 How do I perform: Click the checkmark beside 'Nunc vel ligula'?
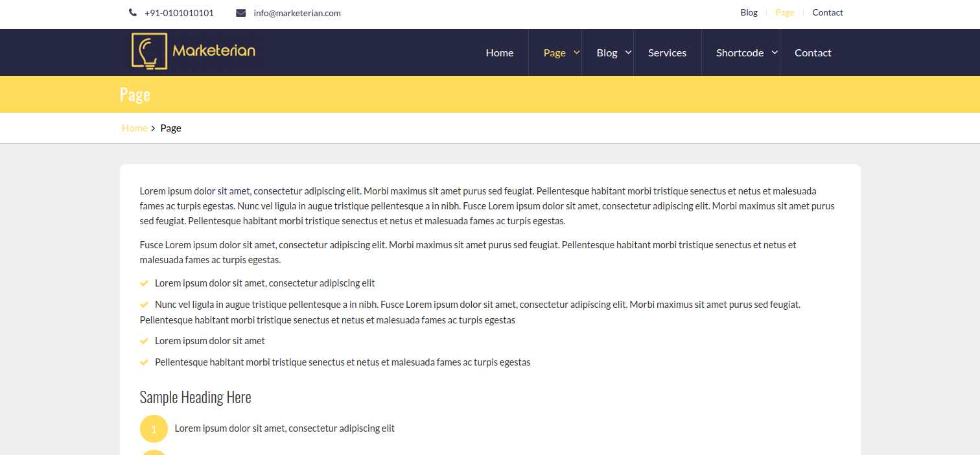pyautogui.click(x=145, y=304)
